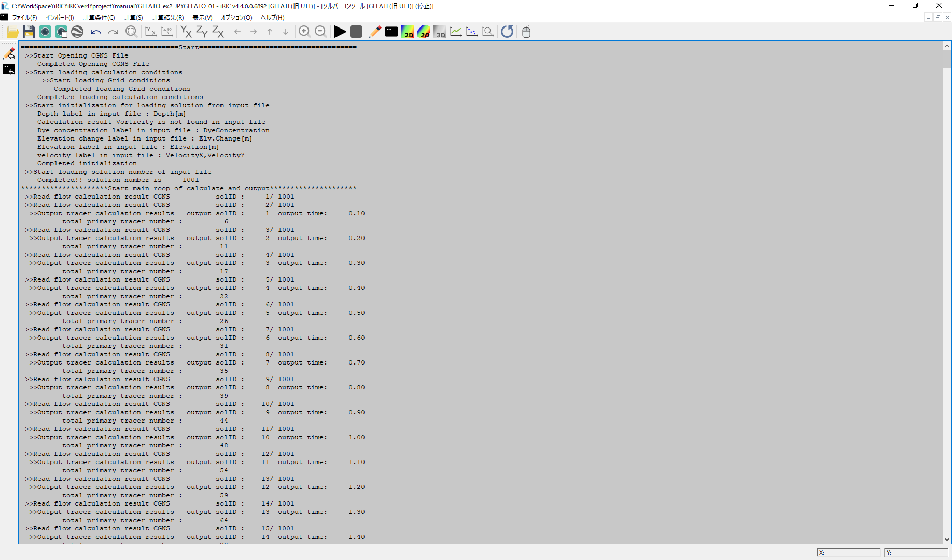Click the rotate 90 degrees icon
The width and height of the screenshot is (952, 560).
(x=166, y=32)
